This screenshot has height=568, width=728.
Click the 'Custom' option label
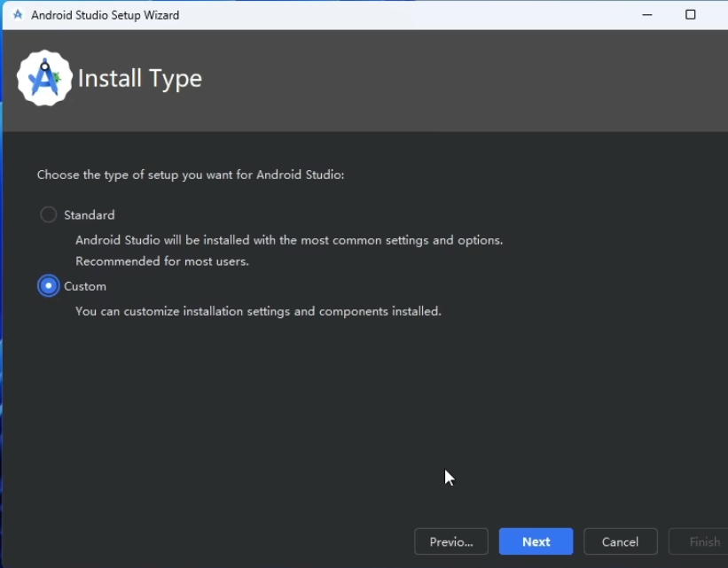[x=85, y=286]
